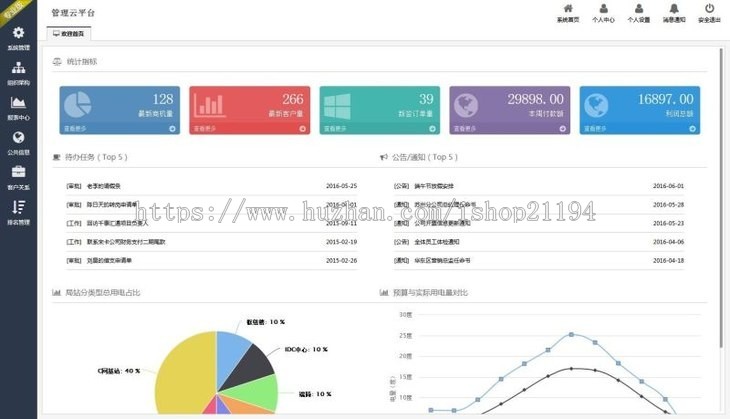The width and height of the screenshot is (730, 419).
Task: Open the notice row dated 2016-04-18
Action: point(539,261)
